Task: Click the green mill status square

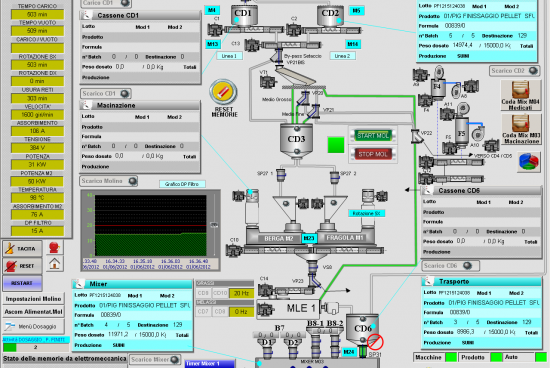Action: (336, 145)
